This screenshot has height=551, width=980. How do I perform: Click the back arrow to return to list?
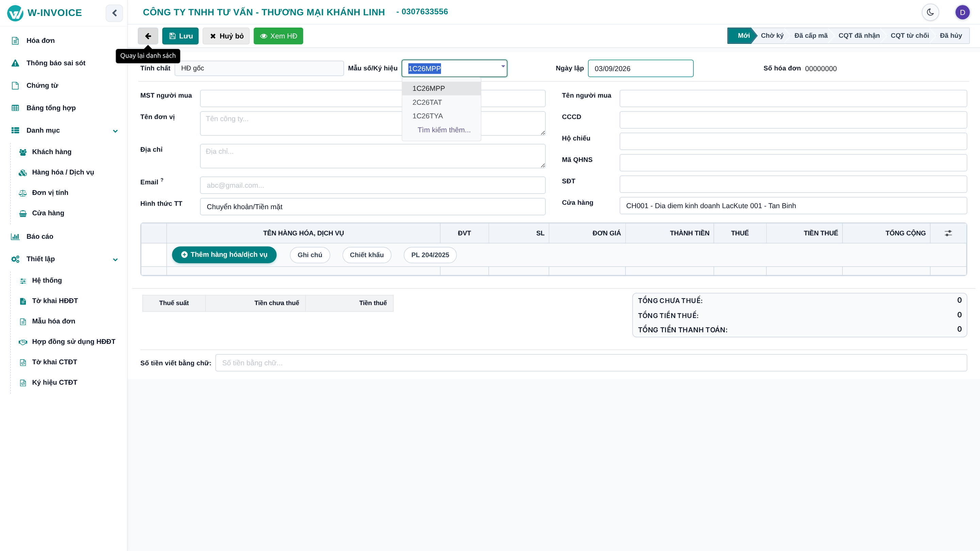(148, 36)
